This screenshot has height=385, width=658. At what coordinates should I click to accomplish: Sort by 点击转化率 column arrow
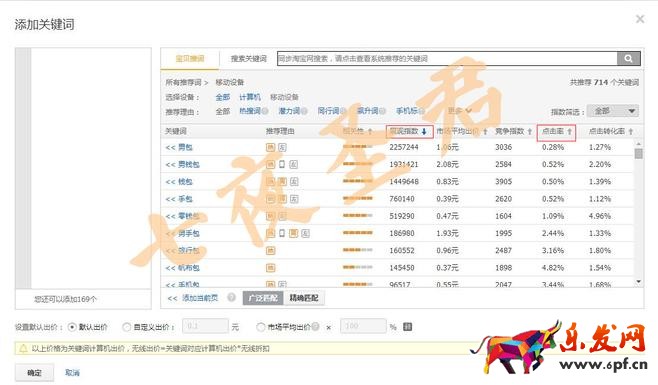[x=631, y=131]
